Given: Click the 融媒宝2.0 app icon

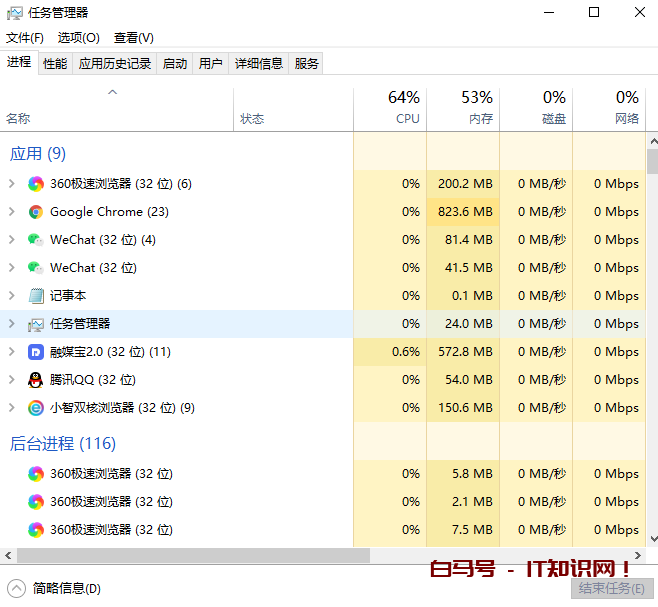Looking at the screenshot, I should point(36,352).
